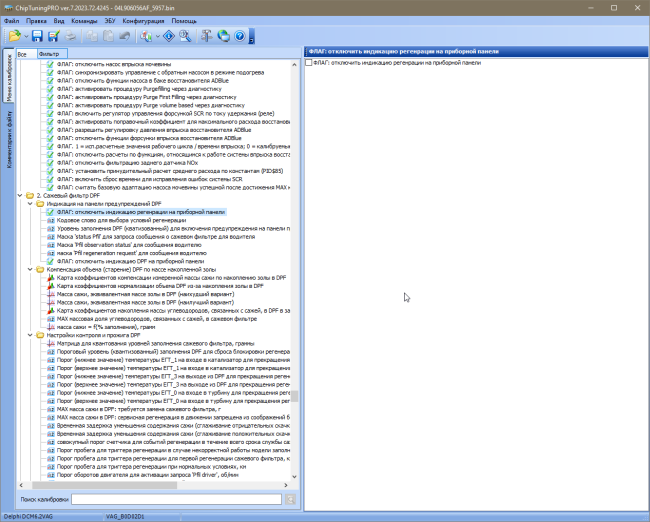Click the blue diamond info icon

pyautogui.click(x=169, y=36)
